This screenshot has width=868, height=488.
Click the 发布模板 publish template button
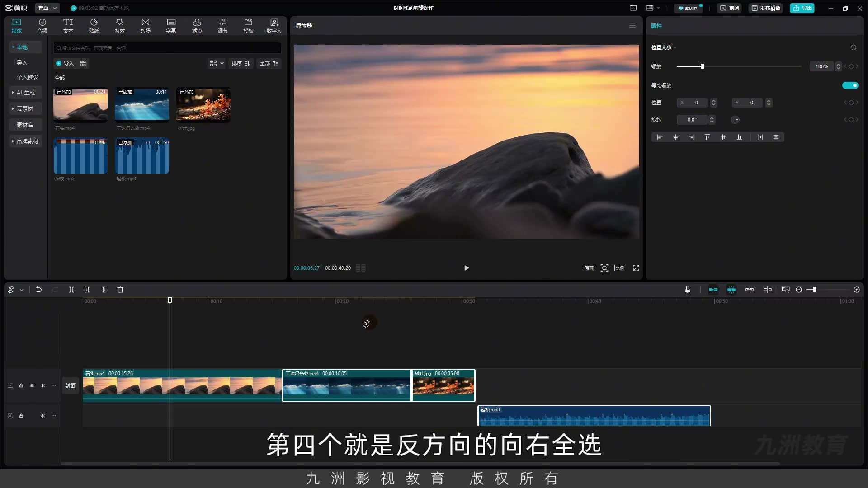click(766, 8)
